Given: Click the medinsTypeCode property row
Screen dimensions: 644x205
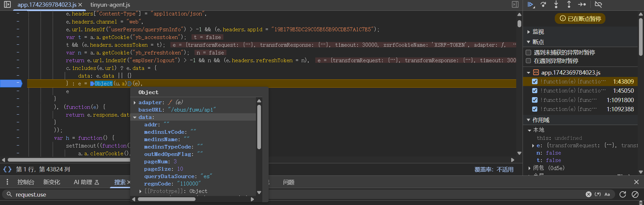Looking at the screenshot, I should coord(173,147).
